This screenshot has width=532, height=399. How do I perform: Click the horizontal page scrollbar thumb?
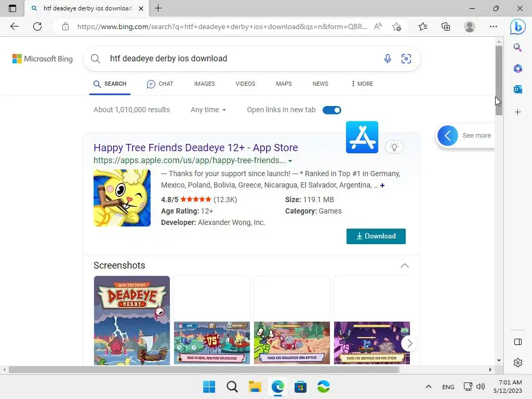click(x=204, y=369)
